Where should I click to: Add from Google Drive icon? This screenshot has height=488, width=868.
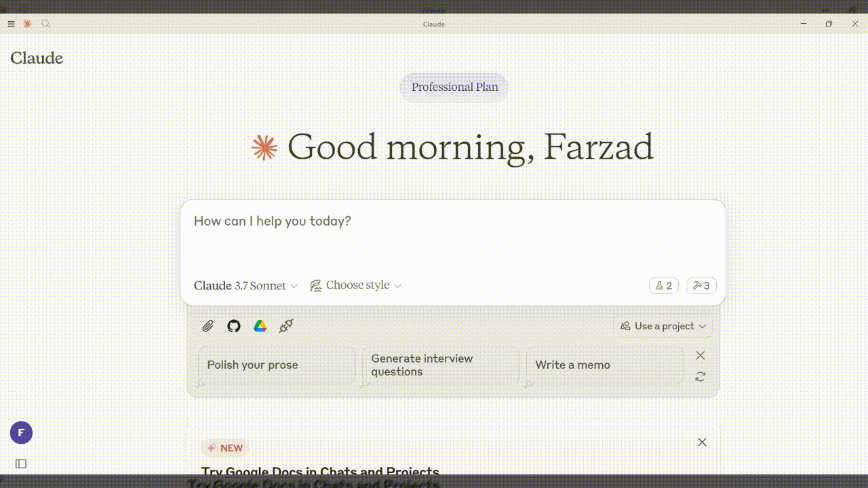[x=260, y=326]
